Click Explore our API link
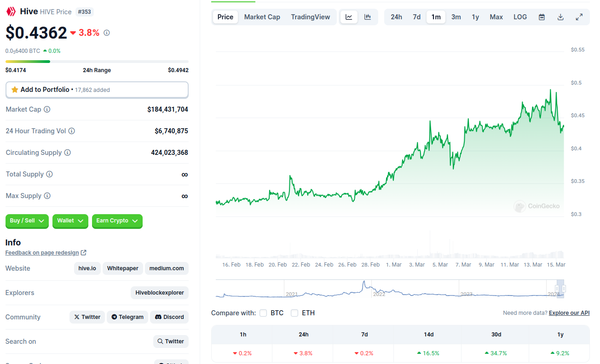Viewport: 600px width, 364px height. tap(569, 313)
